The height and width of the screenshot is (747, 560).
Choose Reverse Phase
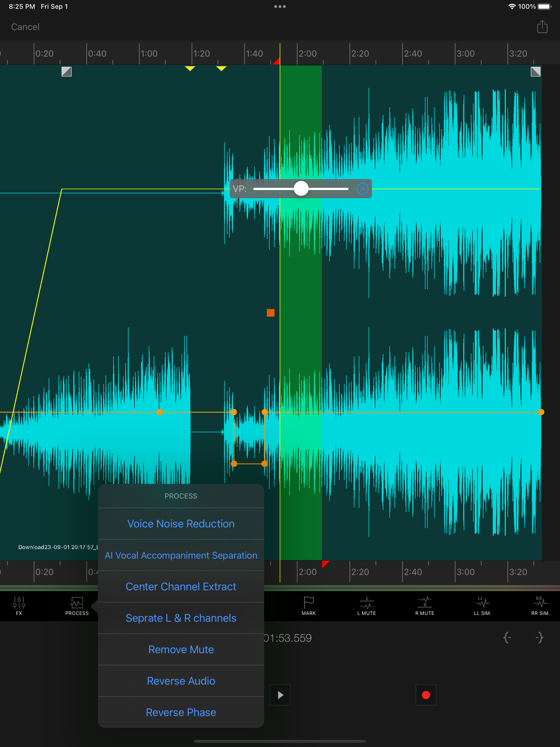[x=181, y=712]
